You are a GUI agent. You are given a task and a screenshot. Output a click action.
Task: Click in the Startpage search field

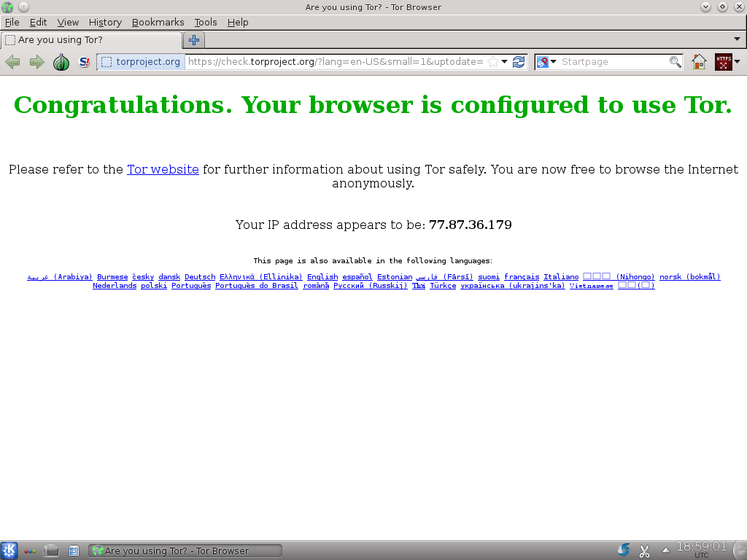613,62
